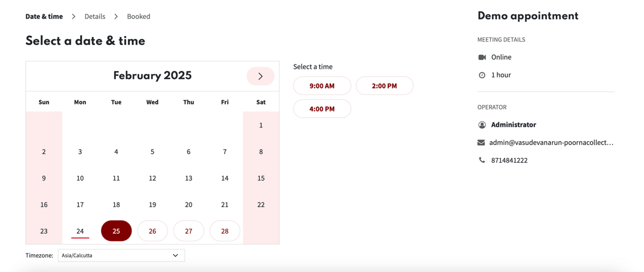The width and height of the screenshot is (644, 272).
Task: Click the Administrator profile person icon
Action: (482, 124)
